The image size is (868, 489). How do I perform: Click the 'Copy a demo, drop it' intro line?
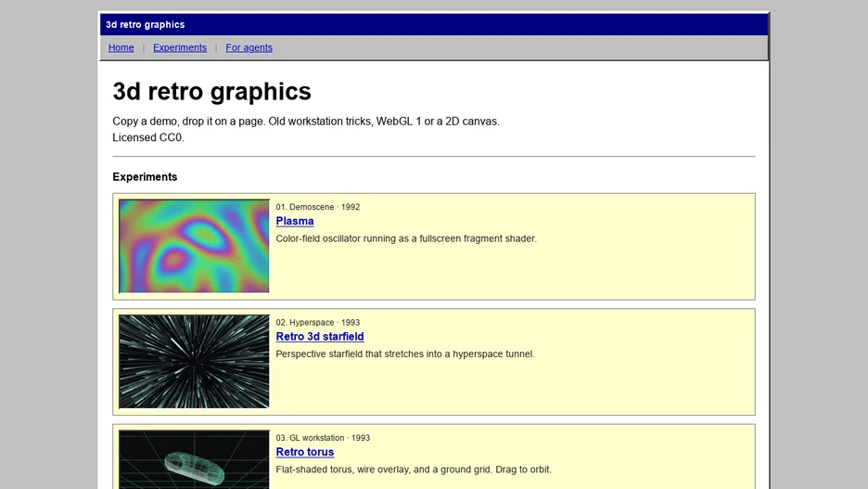tap(306, 122)
